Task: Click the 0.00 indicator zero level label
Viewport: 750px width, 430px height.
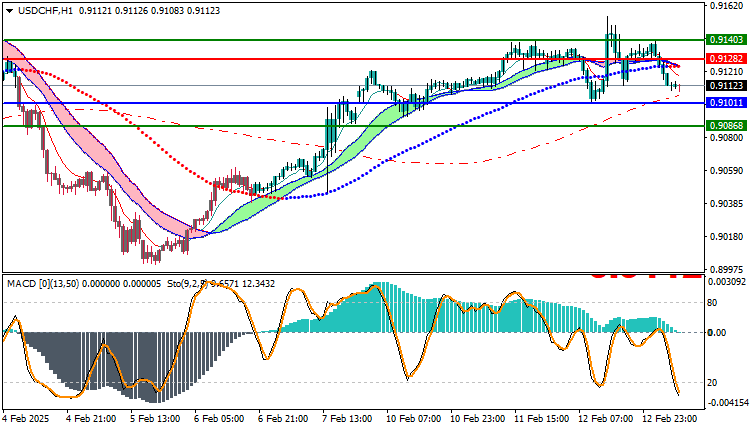Action: (717, 333)
